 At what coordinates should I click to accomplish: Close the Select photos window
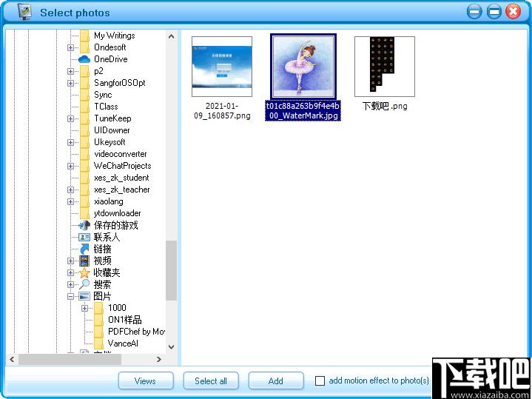[x=513, y=12]
